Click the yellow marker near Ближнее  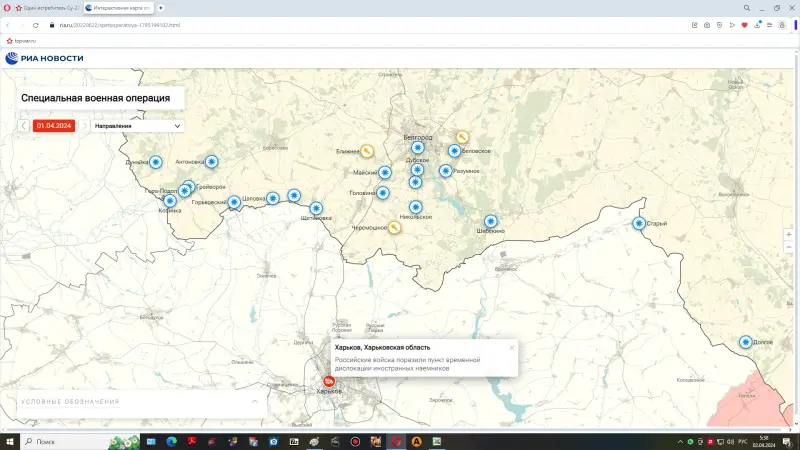pos(367,152)
